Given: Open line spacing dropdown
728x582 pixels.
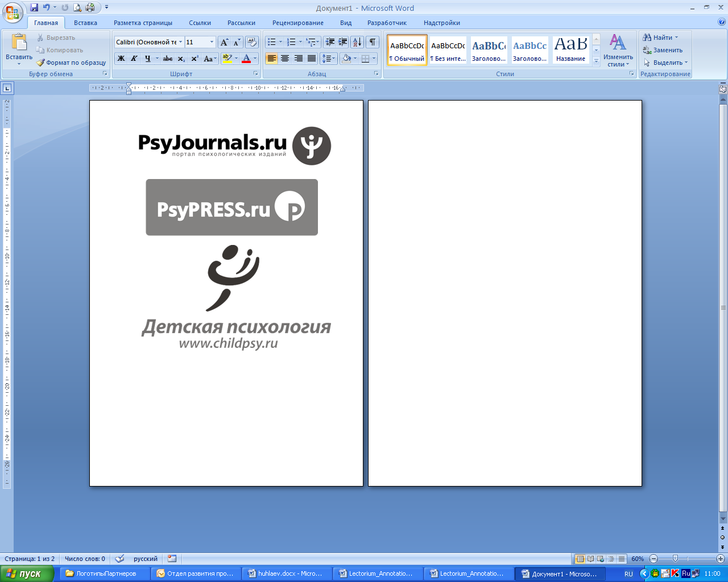Looking at the screenshot, I should (329, 58).
